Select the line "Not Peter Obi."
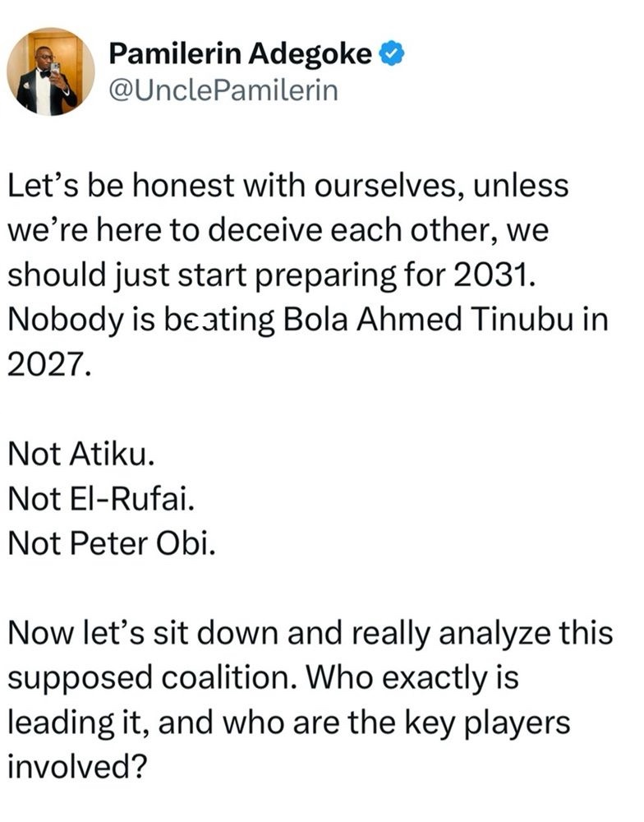 112,543
